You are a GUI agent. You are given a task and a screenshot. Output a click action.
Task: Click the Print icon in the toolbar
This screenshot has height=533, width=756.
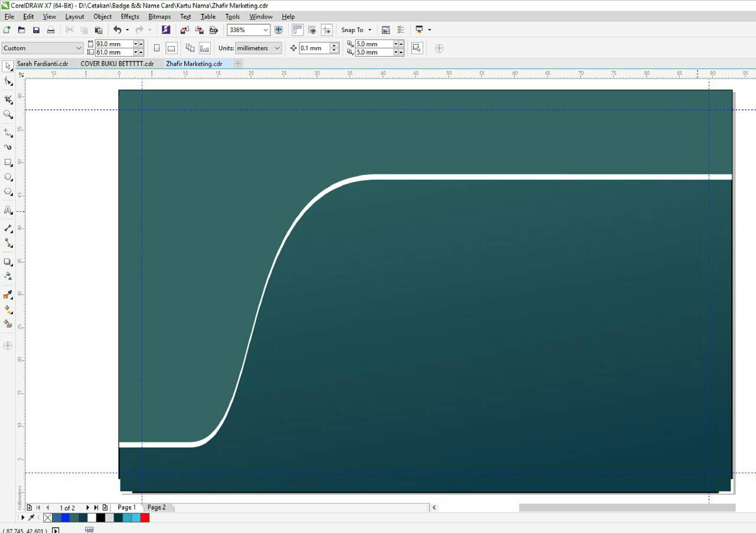point(51,30)
